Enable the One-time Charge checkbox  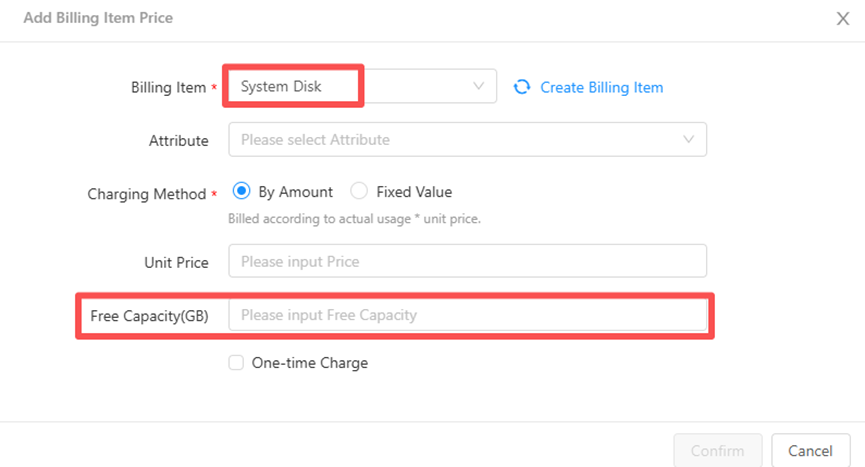click(236, 363)
